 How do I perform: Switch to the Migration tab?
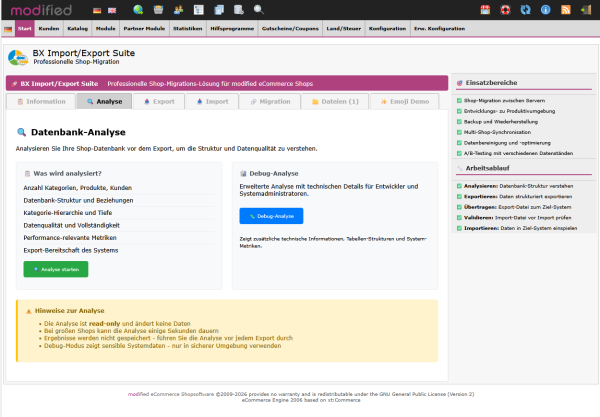click(268, 101)
